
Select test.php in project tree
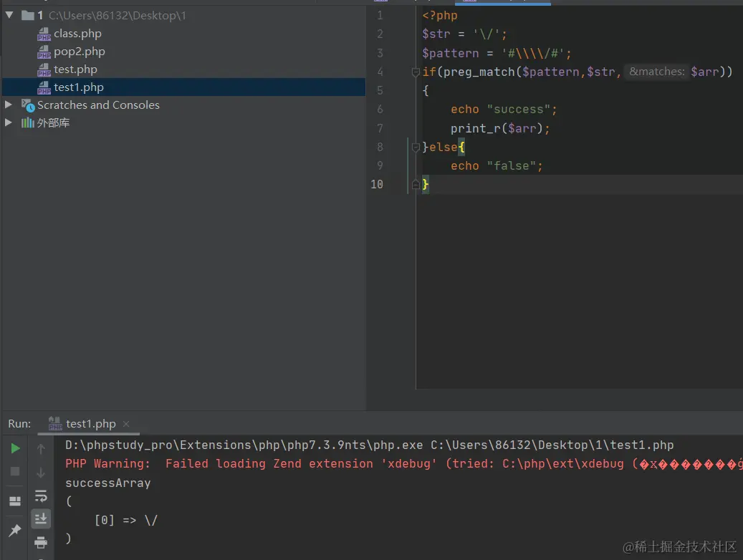coord(75,69)
